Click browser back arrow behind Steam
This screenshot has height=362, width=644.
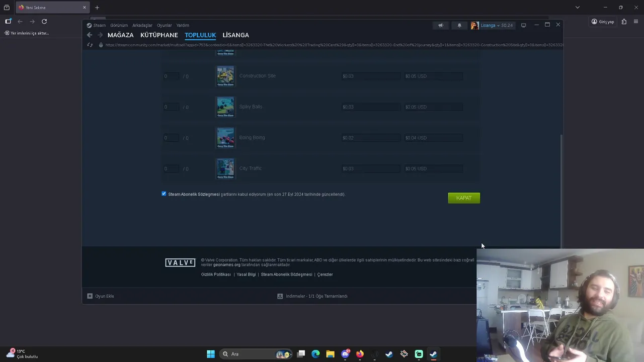click(x=20, y=21)
